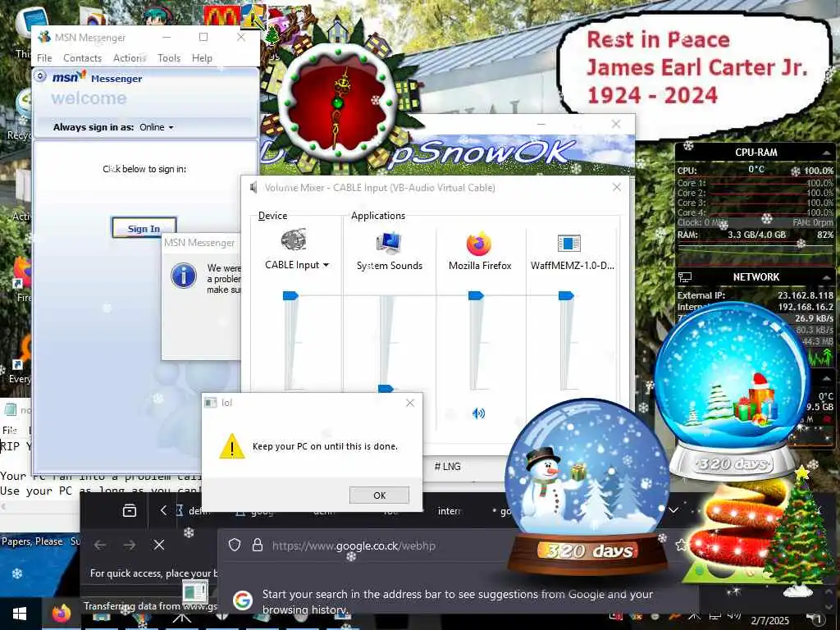Click the RAM usage 3.3 GB/4.0 GB text
840x630 pixels.
point(756,235)
